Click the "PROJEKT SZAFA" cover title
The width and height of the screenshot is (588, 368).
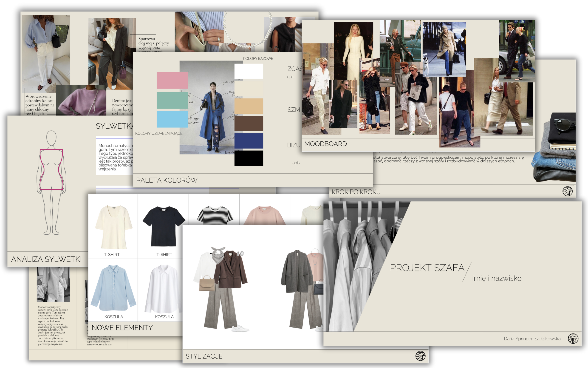(427, 268)
